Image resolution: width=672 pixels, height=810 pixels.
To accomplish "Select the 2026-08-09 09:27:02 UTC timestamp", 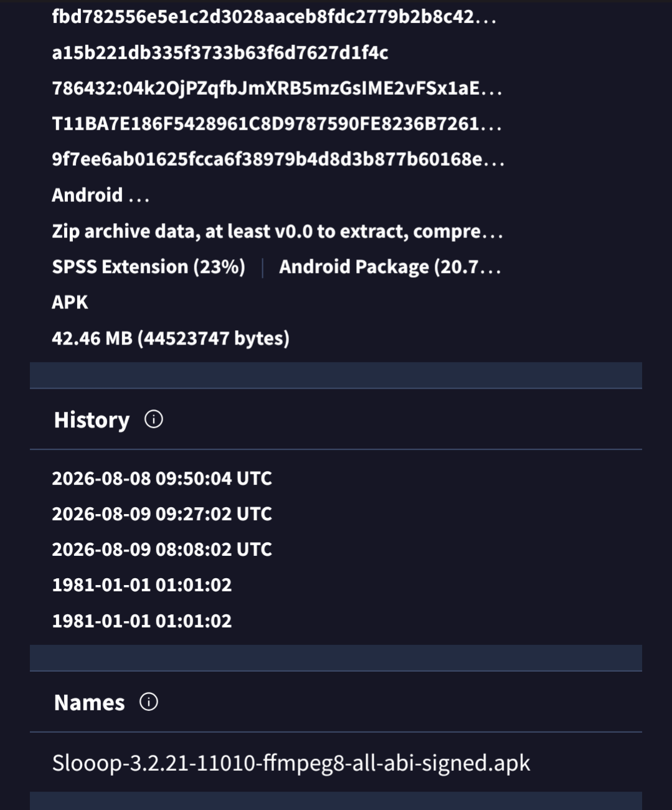I will click(x=162, y=514).
